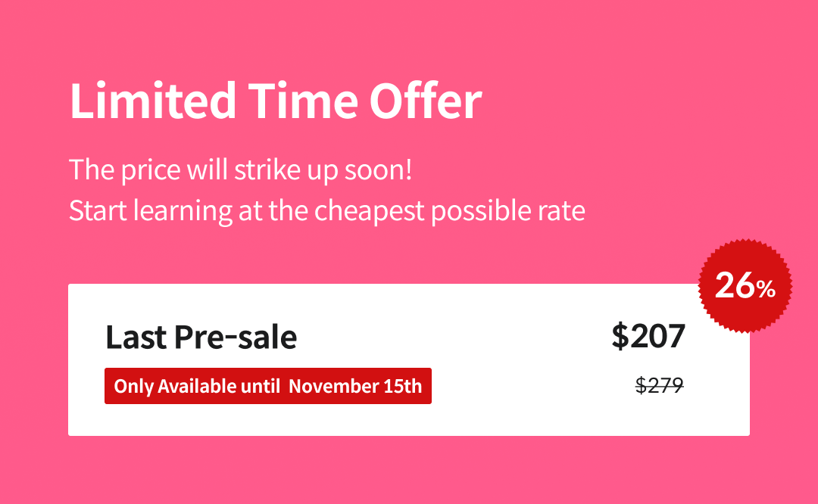
Task: Click the number 26 inside the starburst badge
Action: tap(735, 285)
